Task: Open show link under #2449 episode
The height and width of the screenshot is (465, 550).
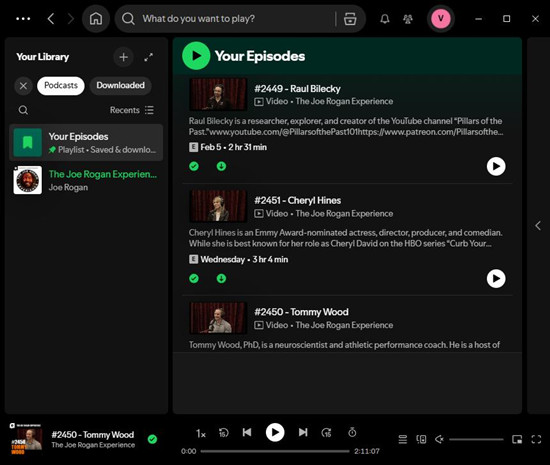Action: click(x=344, y=101)
